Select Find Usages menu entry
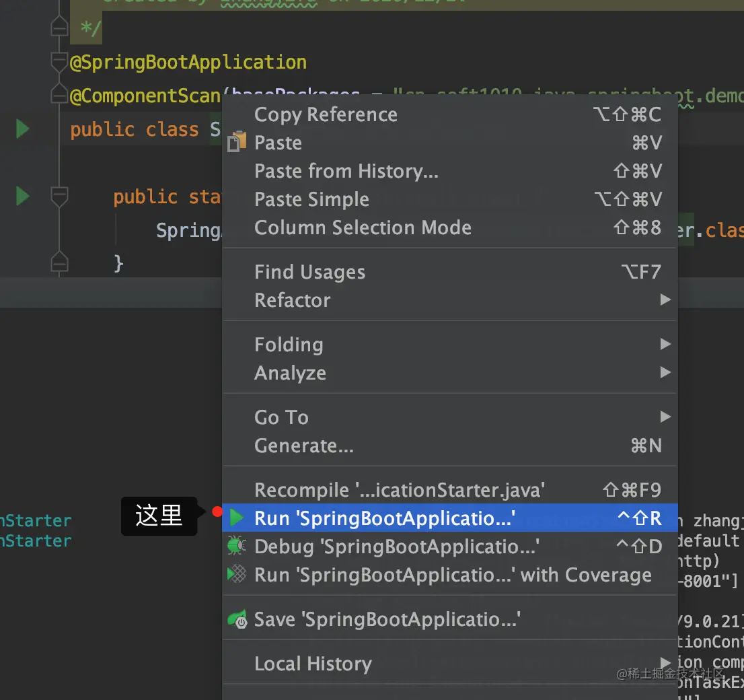Image resolution: width=744 pixels, height=700 pixels. pos(309,272)
